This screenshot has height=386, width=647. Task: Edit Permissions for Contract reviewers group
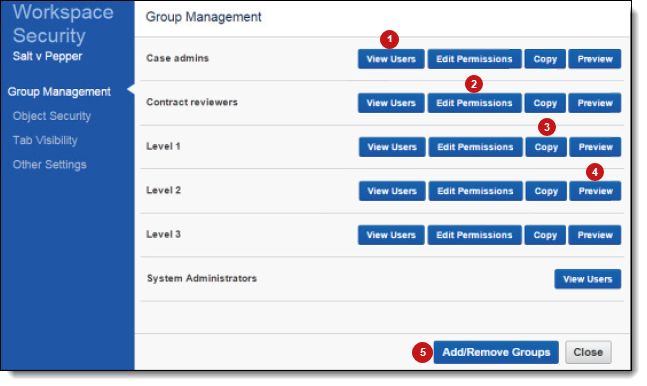coord(474,103)
